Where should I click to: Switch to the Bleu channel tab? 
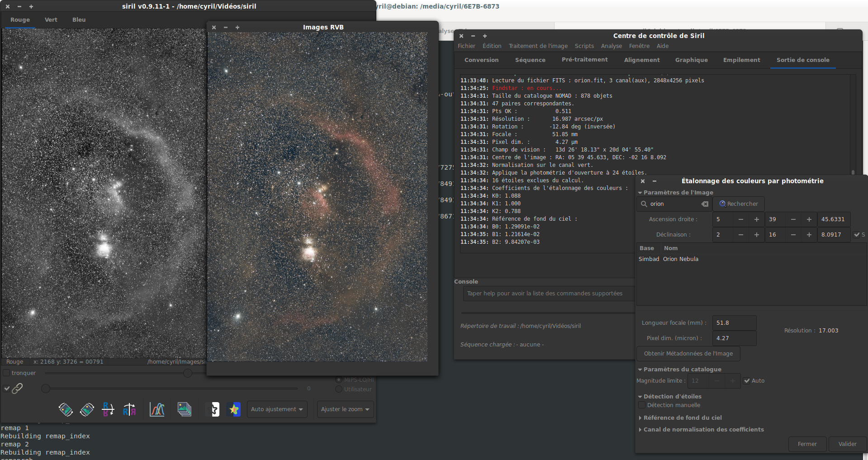pos(79,20)
